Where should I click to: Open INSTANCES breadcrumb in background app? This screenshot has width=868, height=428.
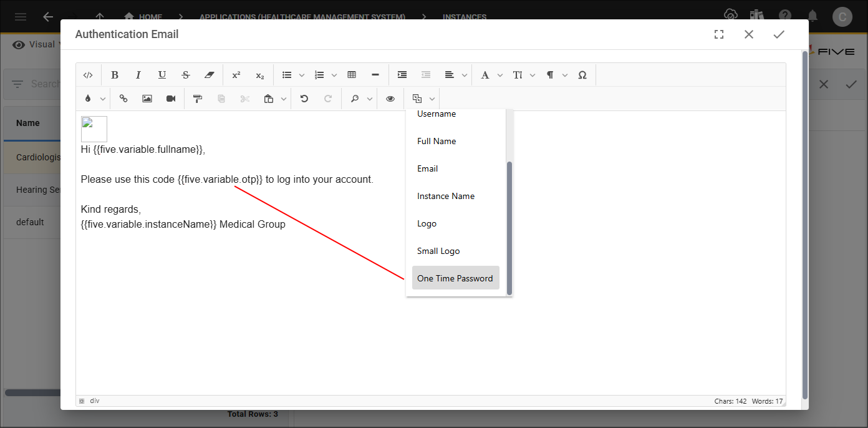coord(465,17)
